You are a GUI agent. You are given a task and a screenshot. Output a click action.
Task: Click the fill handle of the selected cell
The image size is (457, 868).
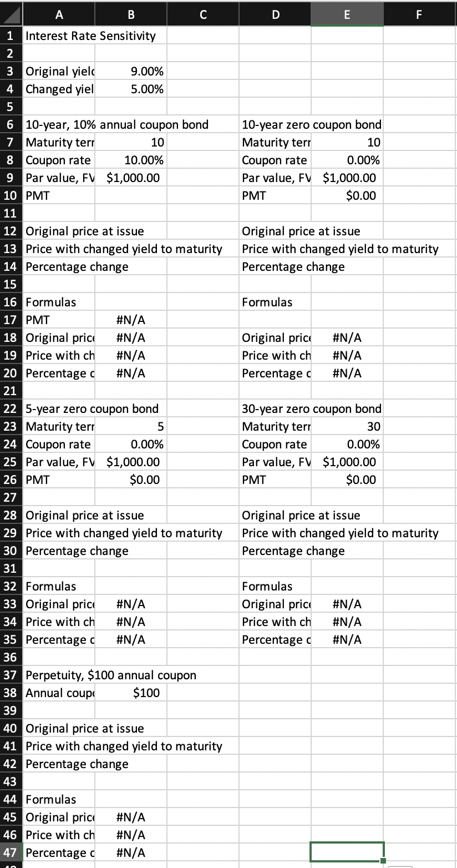point(383,860)
